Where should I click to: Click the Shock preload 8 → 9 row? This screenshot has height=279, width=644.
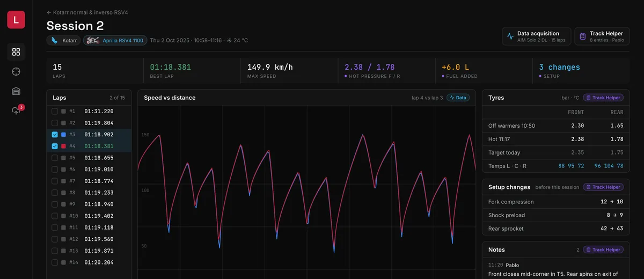pyautogui.click(x=556, y=215)
